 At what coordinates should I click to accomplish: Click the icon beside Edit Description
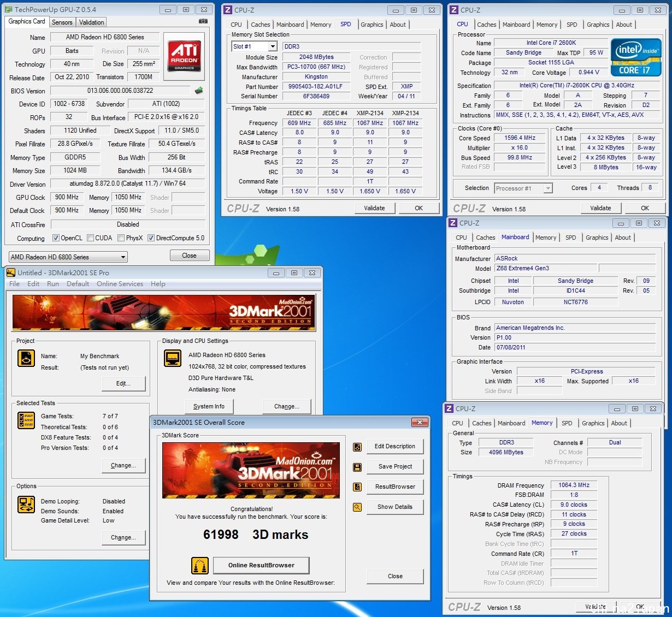tap(357, 447)
